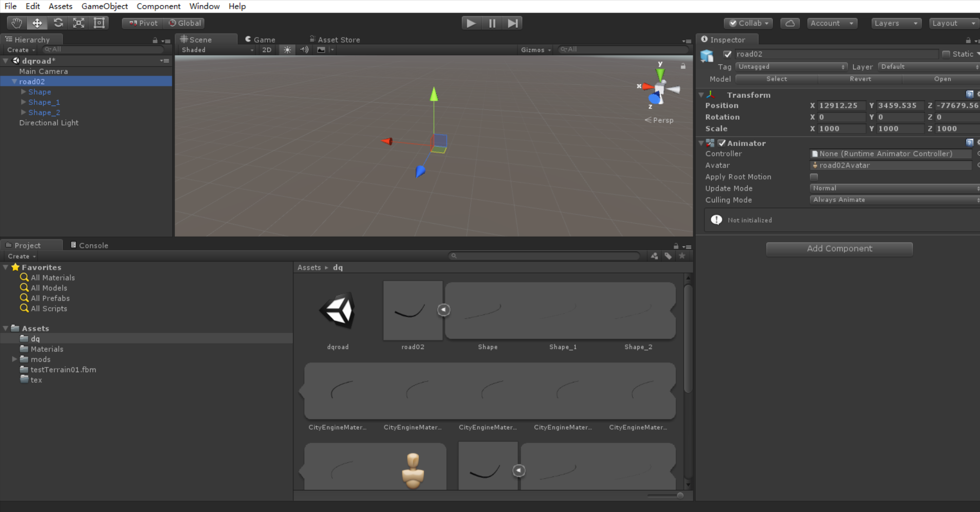Select the Scale tool

coord(79,23)
